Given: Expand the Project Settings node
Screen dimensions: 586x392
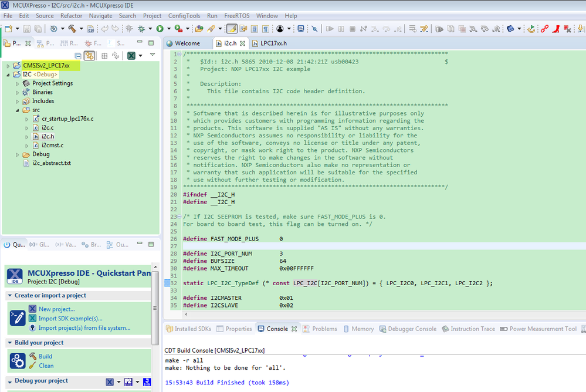Looking at the screenshot, I should coord(17,84).
